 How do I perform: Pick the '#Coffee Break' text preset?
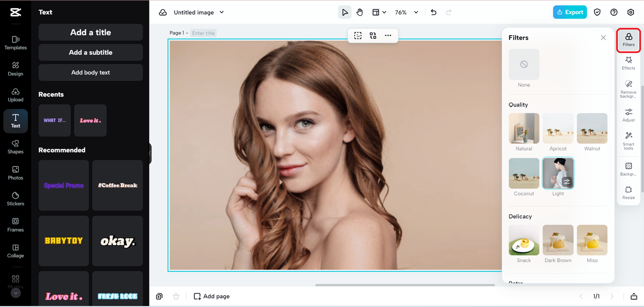[118, 185]
